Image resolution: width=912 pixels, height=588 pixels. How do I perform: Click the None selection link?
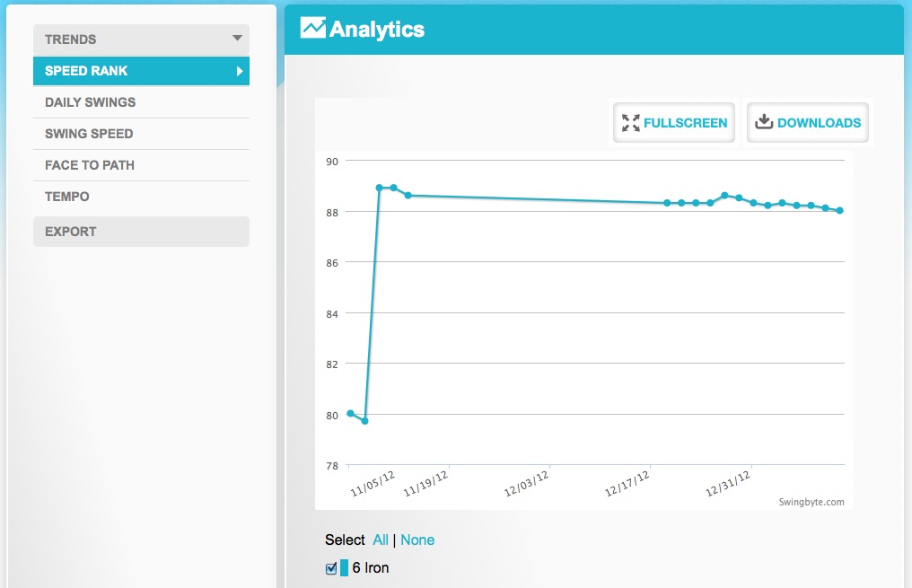click(417, 540)
